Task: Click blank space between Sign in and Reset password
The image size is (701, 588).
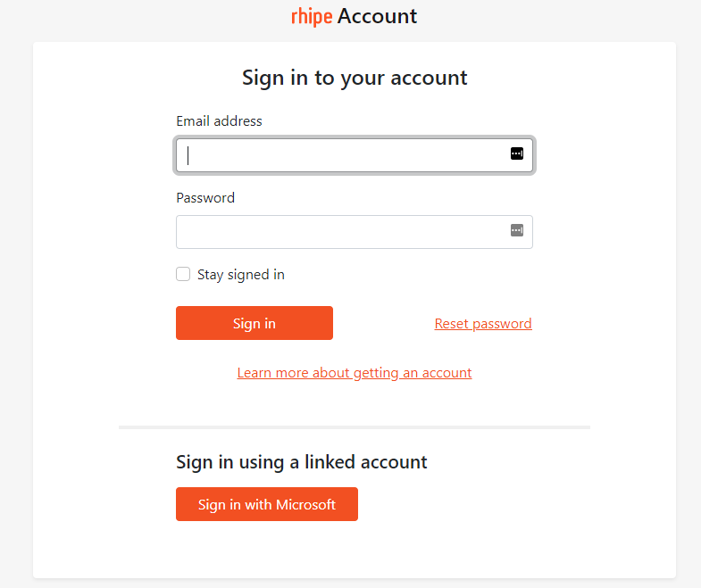Action: (x=384, y=324)
